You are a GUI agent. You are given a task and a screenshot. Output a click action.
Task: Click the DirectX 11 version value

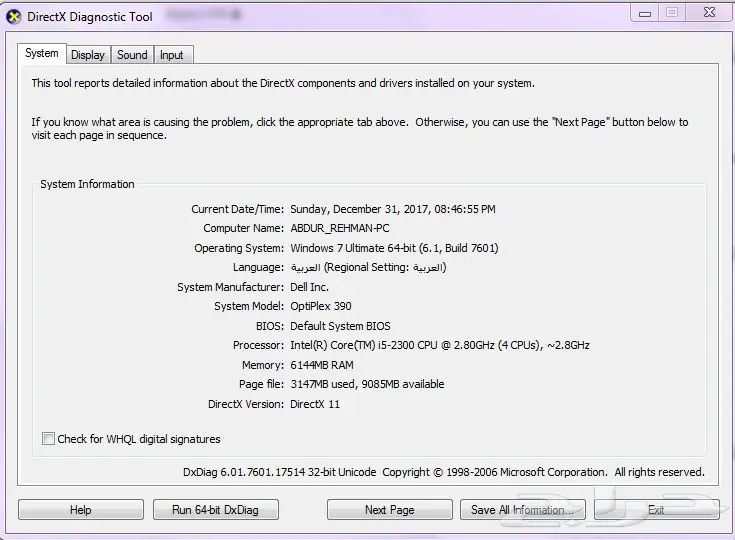coord(315,404)
